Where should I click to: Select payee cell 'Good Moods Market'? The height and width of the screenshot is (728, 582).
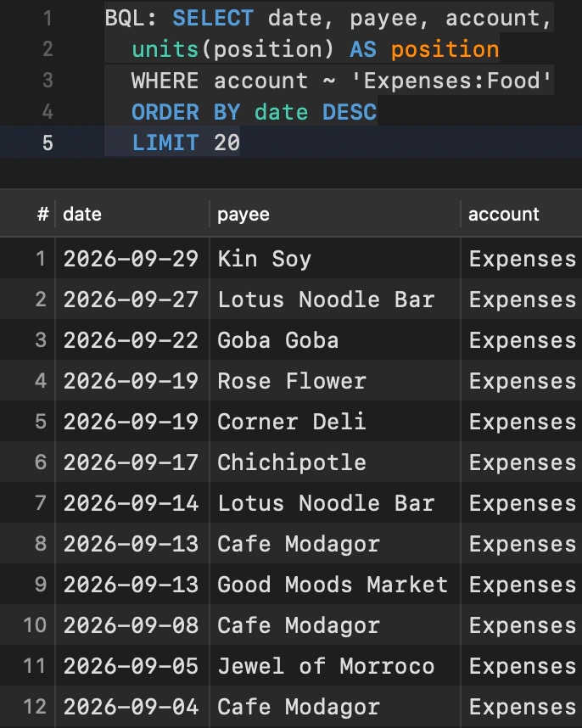333,585
